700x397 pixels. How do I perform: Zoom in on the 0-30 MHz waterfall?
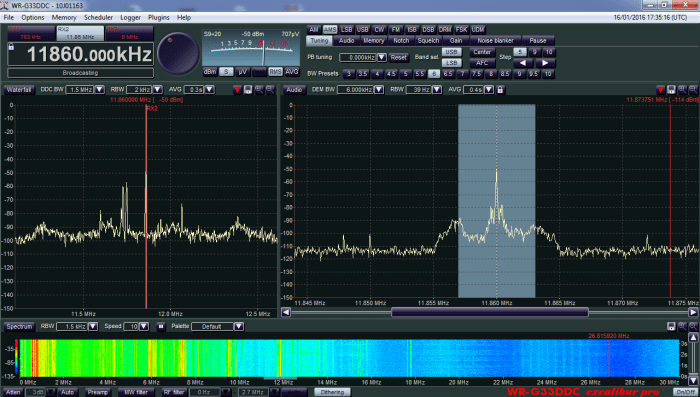click(x=682, y=326)
